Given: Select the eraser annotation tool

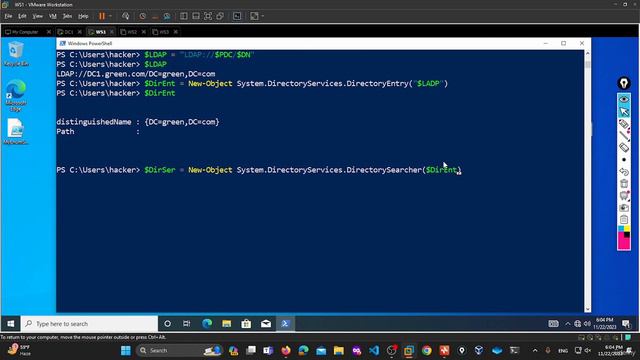Looking at the screenshot, I should pyautogui.click(x=624, y=147).
